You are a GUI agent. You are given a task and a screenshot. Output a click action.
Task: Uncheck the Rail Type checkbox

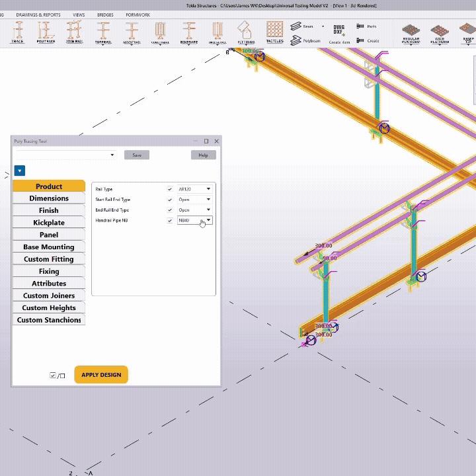tap(170, 189)
